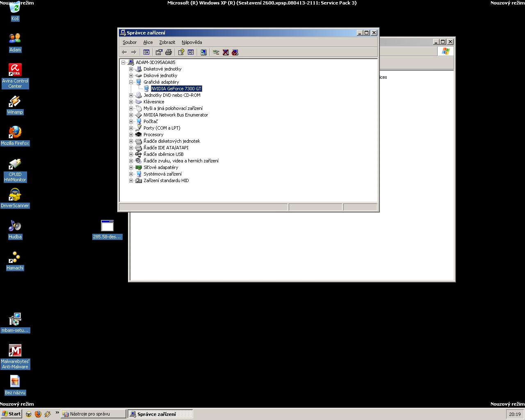Click the Back arrow in Device Manager toolbar
525x420 pixels.
click(124, 52)
